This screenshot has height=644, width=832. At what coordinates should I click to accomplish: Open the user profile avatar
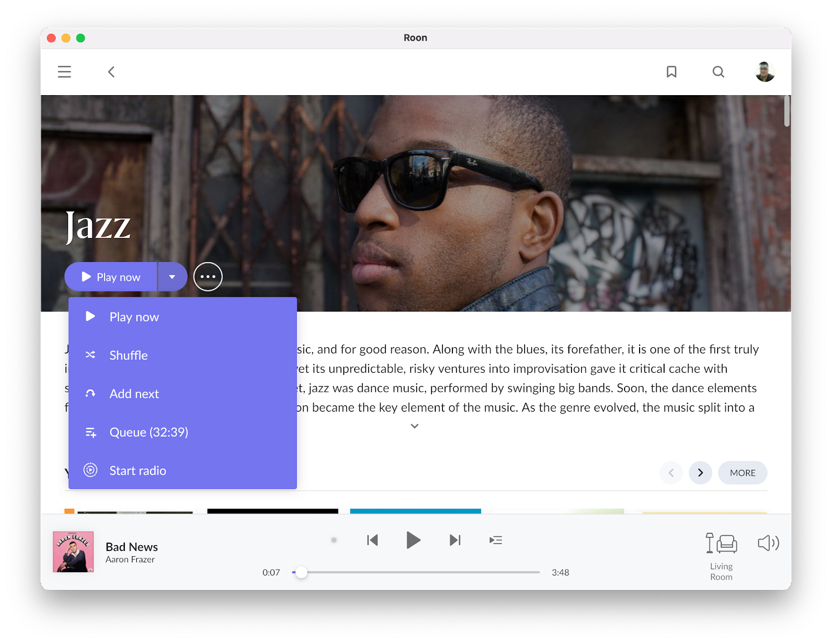point(765,72)
